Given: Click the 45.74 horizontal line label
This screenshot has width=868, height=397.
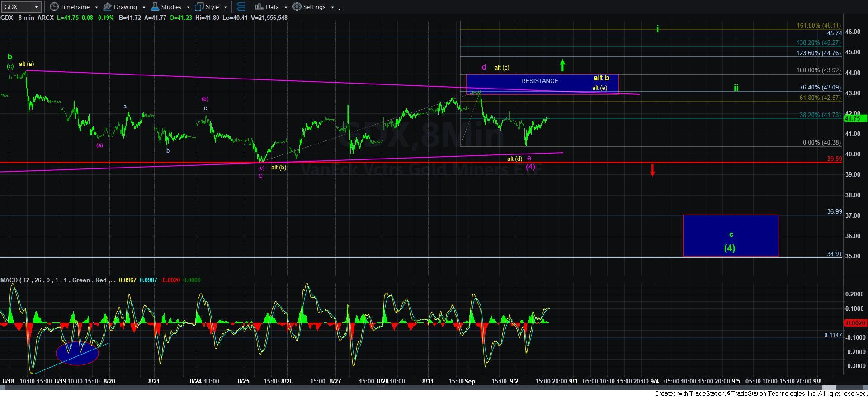Looking at the screenshot, I should click(834, 33).
